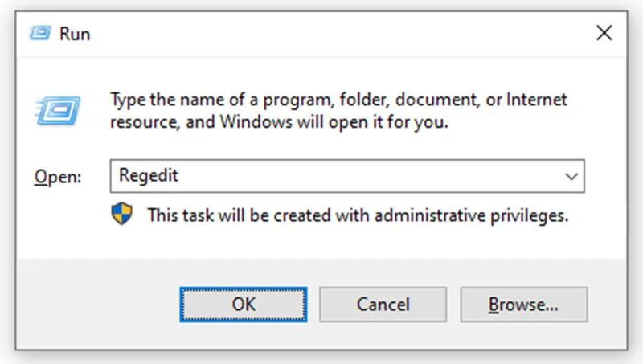Click the Run title text
Image resolution: width=643 pixels, height=364 pixels.
(x=75, y=34)
